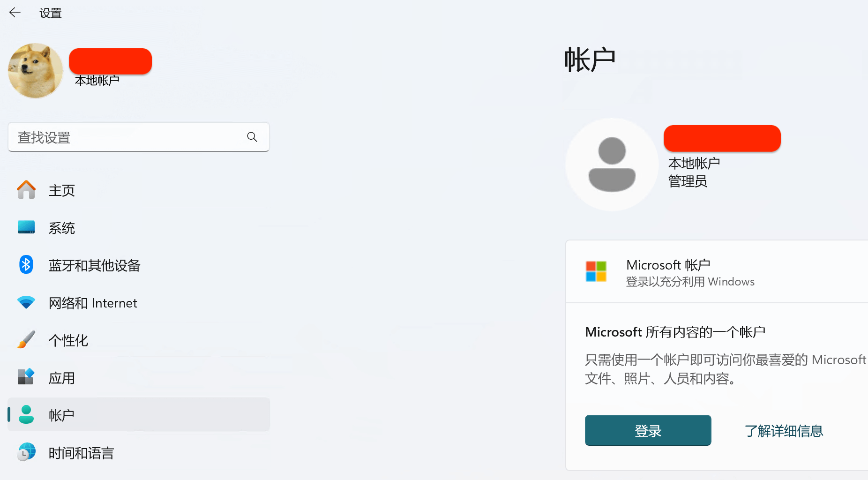Go to 网络和 Internet settings
868x480 pixels.
point(93,303)
